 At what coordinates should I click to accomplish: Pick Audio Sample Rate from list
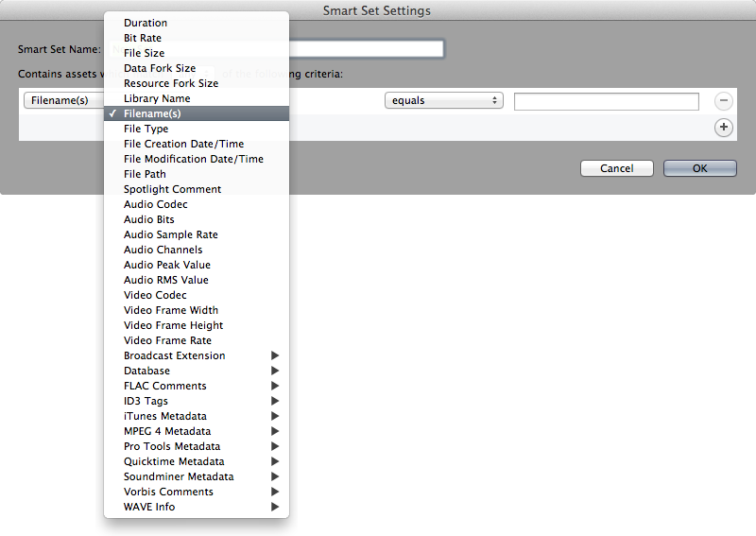tap(171, 234)
